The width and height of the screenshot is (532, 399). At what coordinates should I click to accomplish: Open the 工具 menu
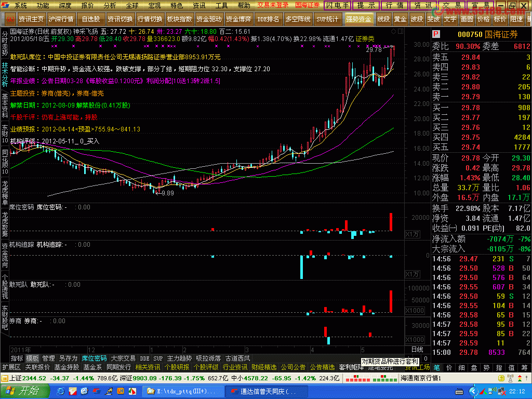click(221, 5)
